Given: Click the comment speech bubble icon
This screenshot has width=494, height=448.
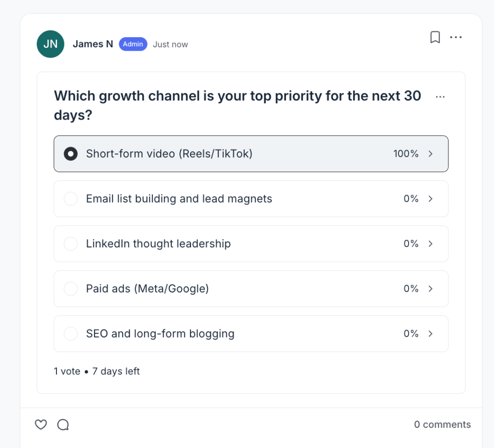Looking at the screenshot, I should click(63, 424).
